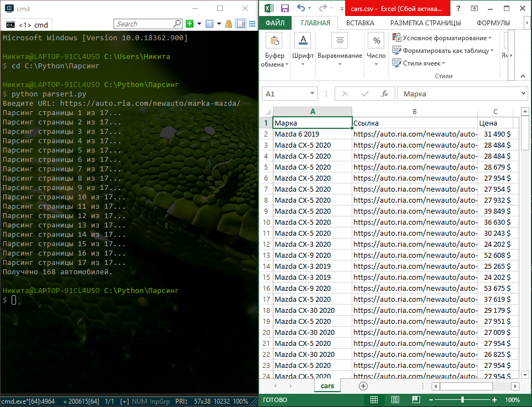Viewport: 532px width, 407px height.
Task: Open ribbon display options icon
Action: click(474, 8)
